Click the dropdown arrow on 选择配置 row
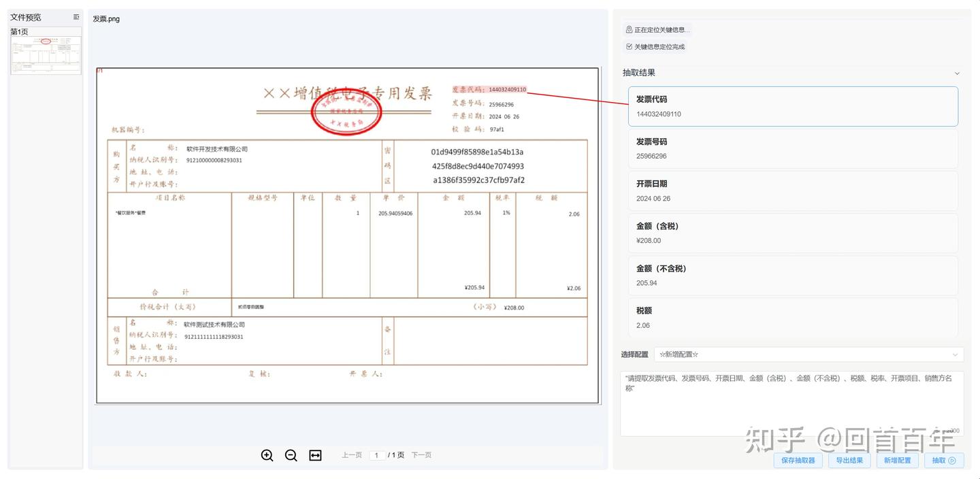Image resolution: width=980 pixels, height=479 pixels. coord(955,354)
